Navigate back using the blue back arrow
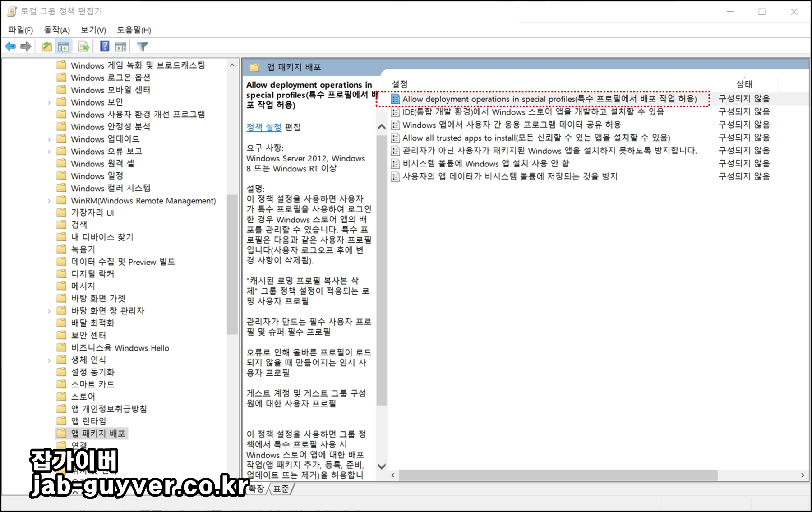Viewport: 812px width, 512px height. point(10,46)
